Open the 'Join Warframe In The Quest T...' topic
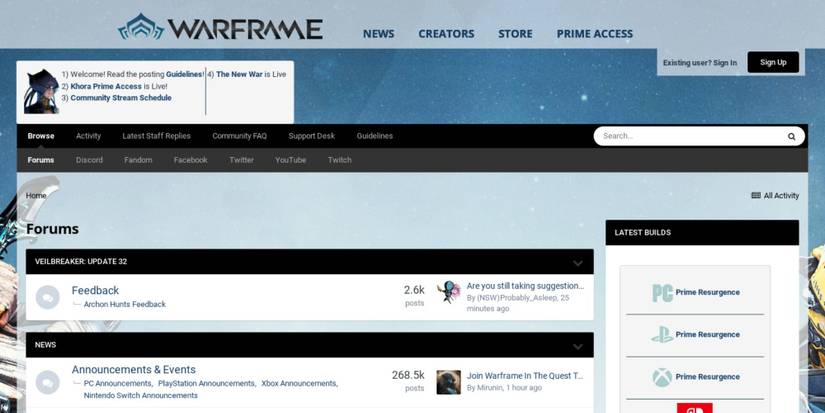Image resolution: width=825 pixels, height=413 pixels. pos(525,376)
